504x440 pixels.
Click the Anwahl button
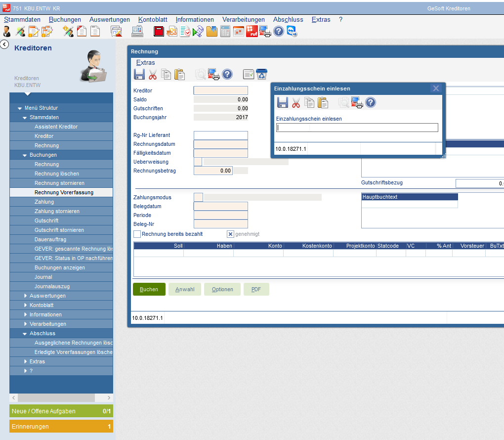click(x=185, y=289)
